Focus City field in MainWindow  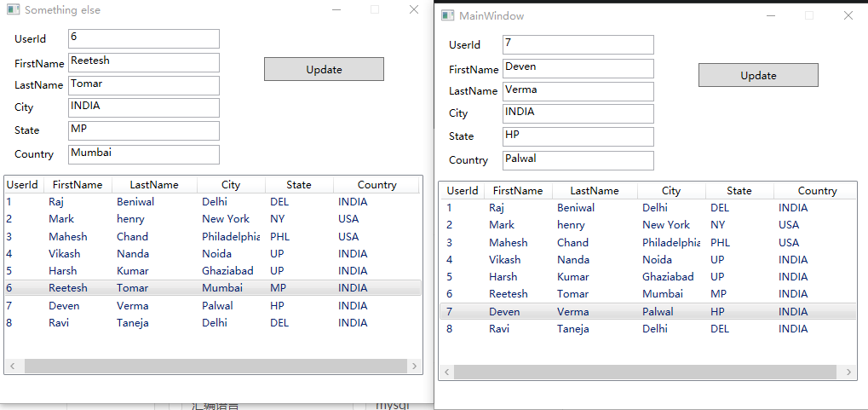coord(578,113)
